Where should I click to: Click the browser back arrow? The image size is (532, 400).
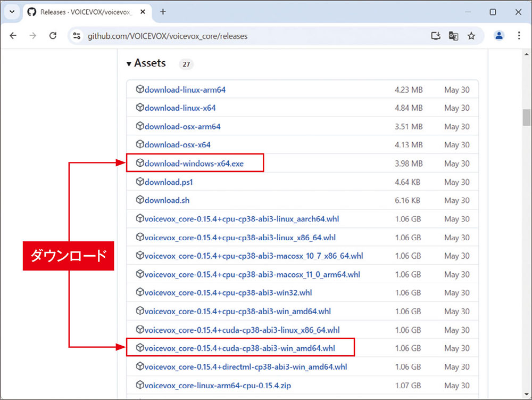13,36
